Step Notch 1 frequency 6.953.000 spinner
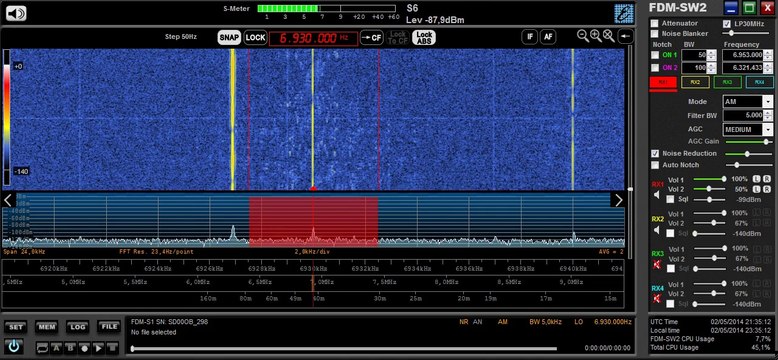Viewport: 778px width, 360px height. pos(769,55)
